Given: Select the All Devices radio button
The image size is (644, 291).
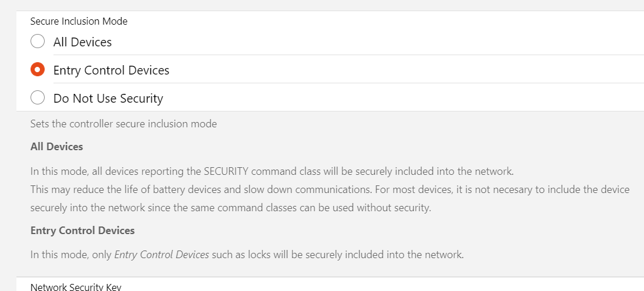Looking at the screenshot, I should pos(38,42).
